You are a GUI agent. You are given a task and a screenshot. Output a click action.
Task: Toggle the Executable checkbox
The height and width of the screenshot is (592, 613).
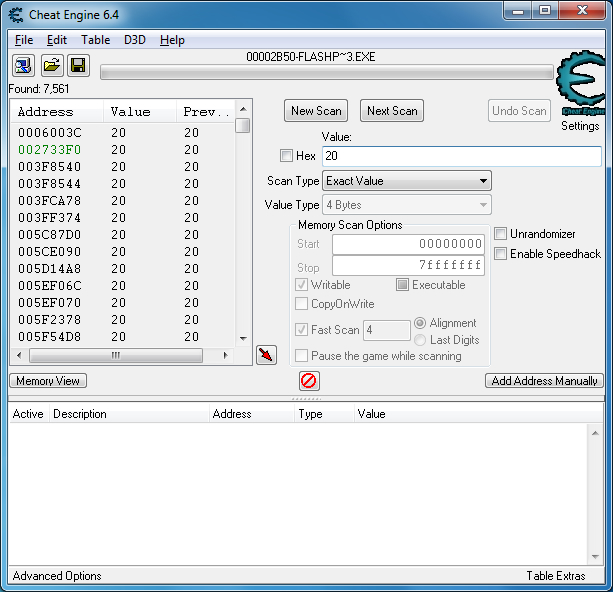pos(402,285)
